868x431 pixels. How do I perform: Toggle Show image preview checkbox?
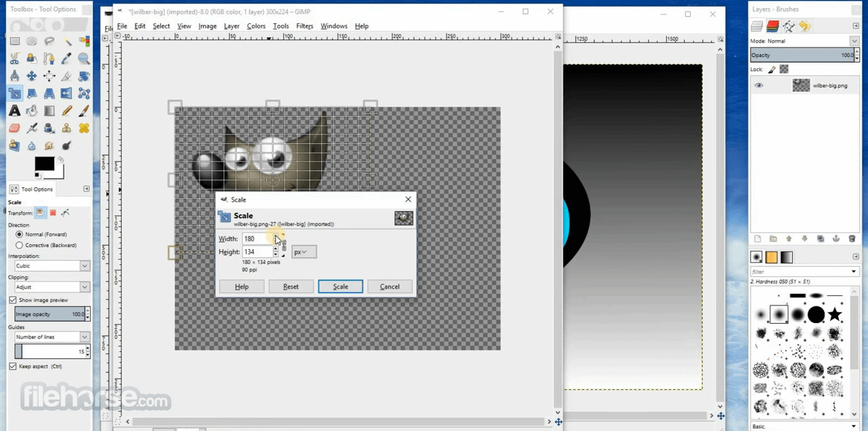tap(13, 300)
